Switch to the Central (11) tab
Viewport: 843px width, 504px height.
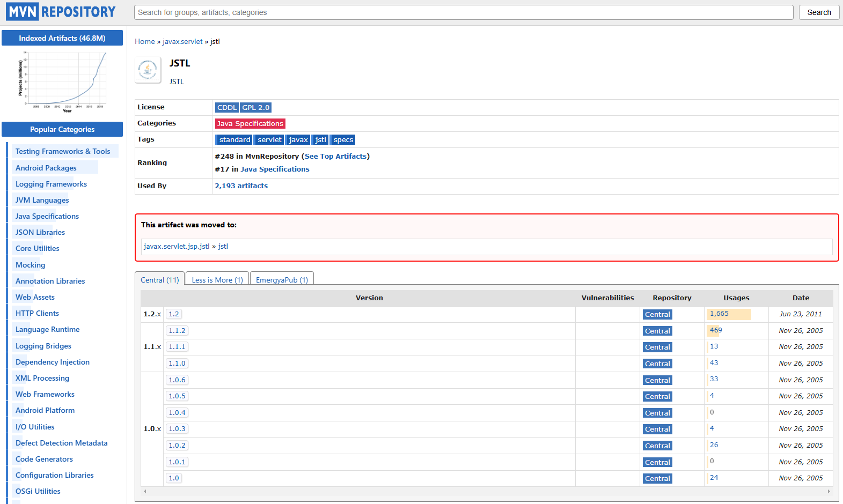160,279
